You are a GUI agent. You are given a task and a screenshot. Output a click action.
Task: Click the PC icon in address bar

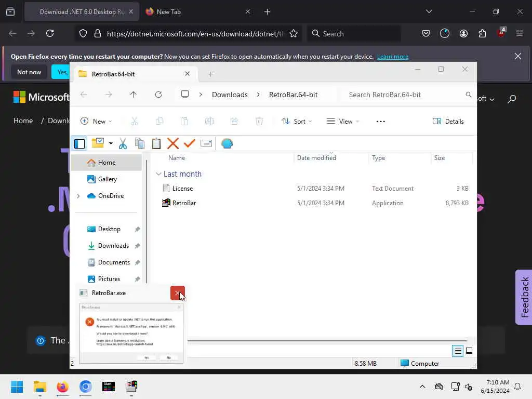(185, 95)
